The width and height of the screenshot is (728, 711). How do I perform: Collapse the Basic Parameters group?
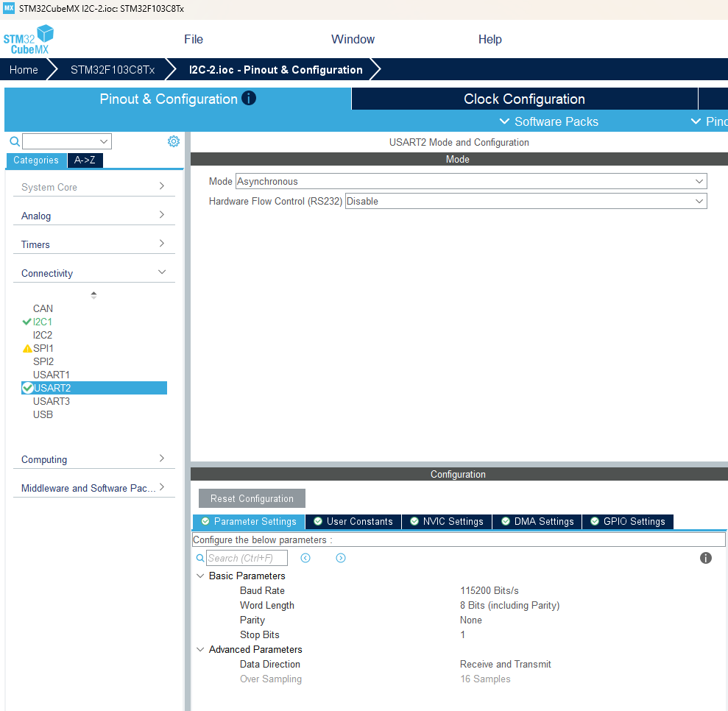200,576
